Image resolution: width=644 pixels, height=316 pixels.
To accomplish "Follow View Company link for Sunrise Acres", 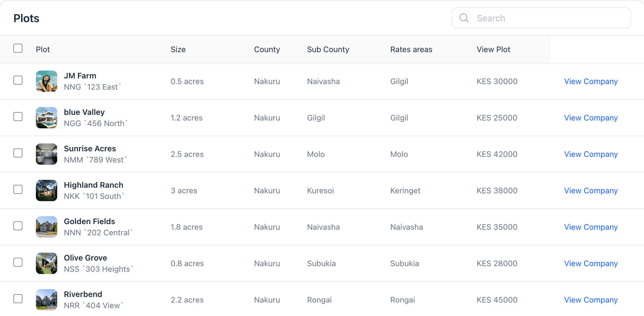I will click(591, 154).
